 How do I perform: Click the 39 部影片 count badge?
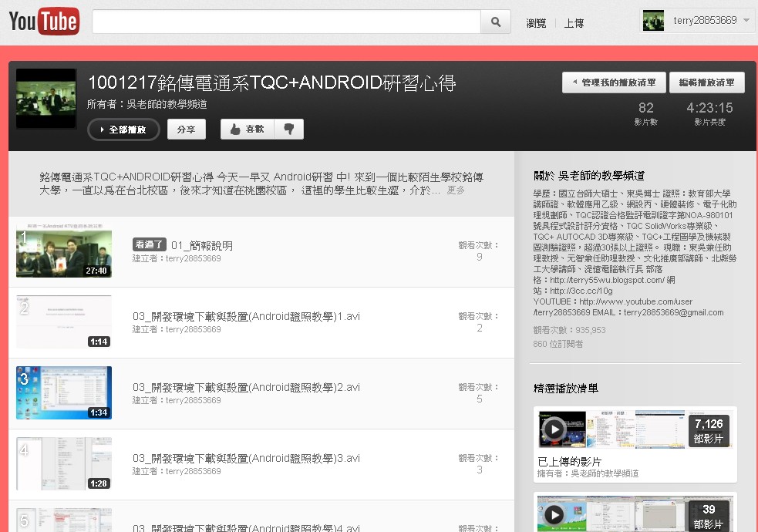coord(709,517)
